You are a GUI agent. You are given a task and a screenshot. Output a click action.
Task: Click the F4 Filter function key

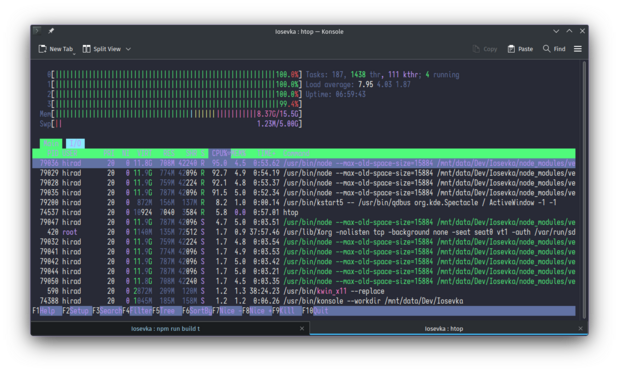[x=137, y=311]
